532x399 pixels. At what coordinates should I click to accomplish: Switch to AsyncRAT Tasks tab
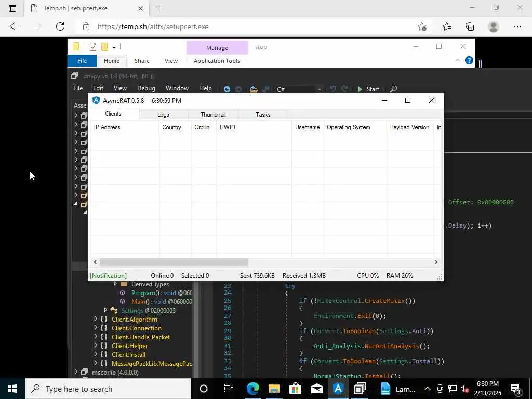tap(263, 115)
